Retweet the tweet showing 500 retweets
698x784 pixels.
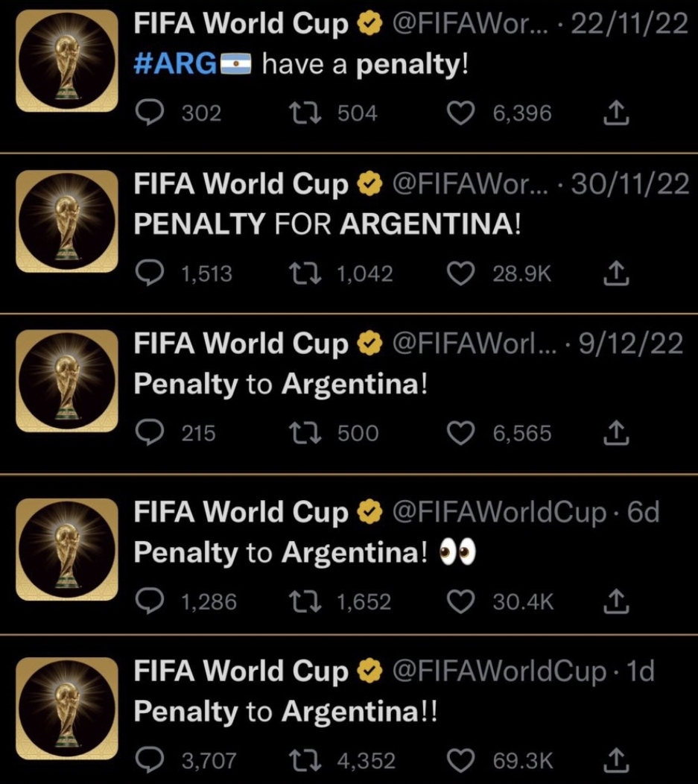coord(305,433)
